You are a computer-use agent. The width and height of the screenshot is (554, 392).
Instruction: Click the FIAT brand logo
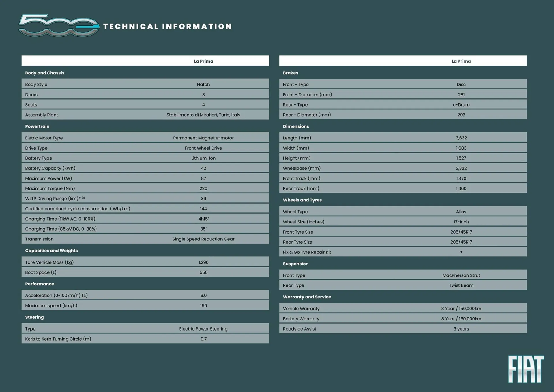point(526,369)
